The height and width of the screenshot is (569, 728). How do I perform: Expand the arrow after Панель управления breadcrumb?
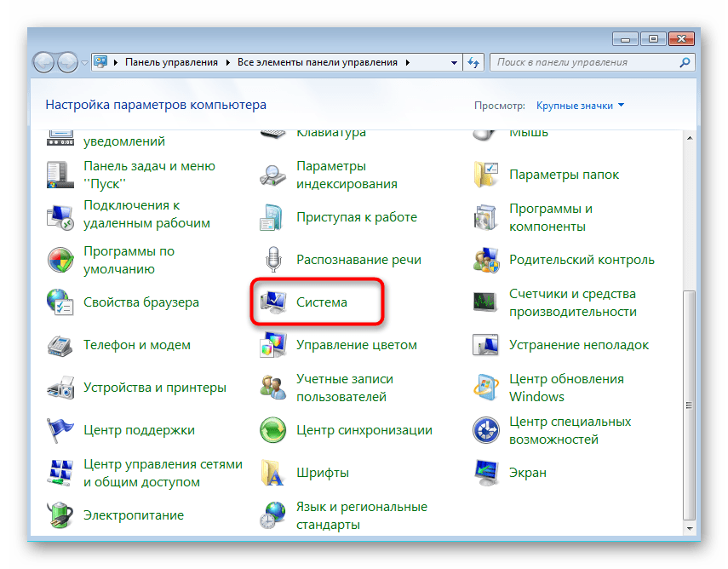[x=228, y=63]
